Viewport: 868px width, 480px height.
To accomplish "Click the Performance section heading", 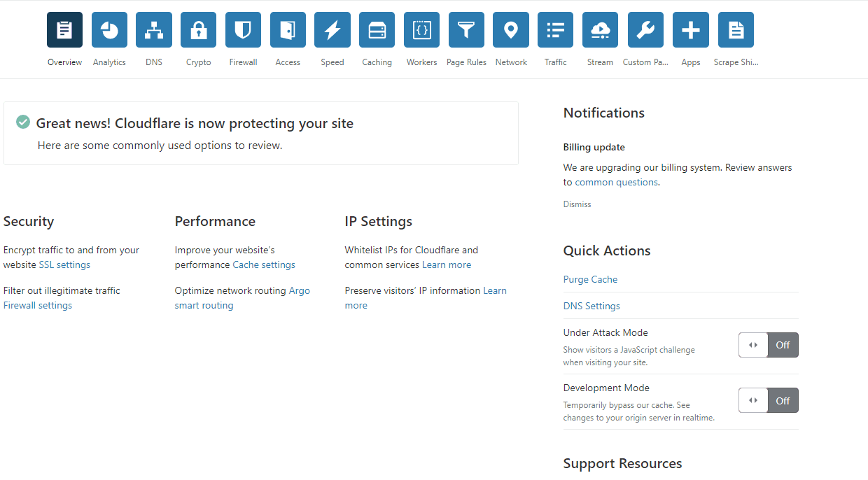I will coord(215,222).
